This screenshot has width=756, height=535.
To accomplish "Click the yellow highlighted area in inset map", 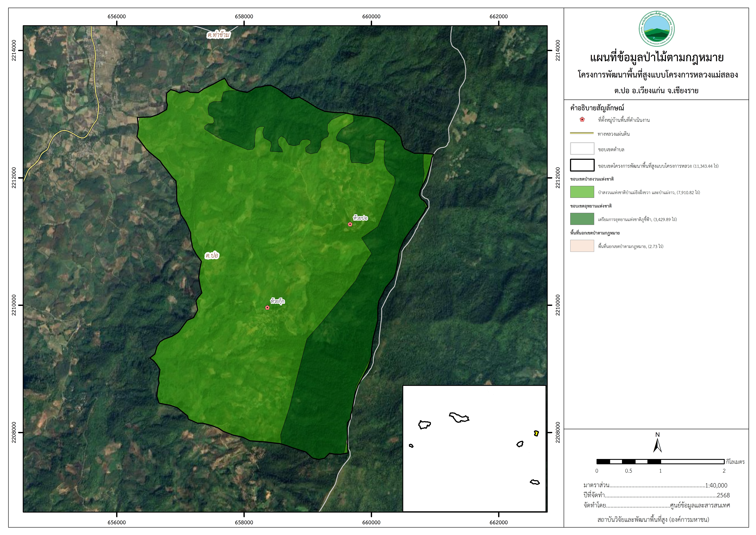I will click(x=536, y=434).
